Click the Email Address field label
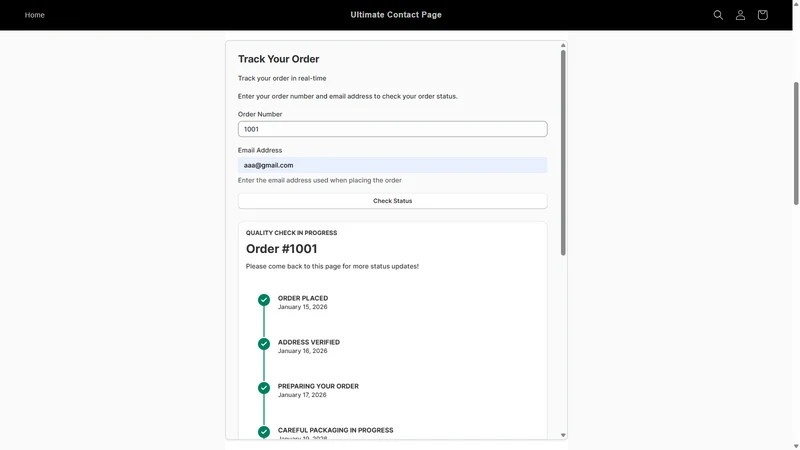The width and height of the screenshot is (800, 450). (260, 150)
